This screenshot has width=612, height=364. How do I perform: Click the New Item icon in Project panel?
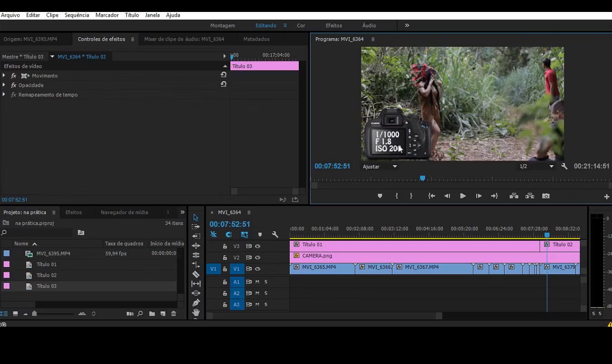point(163,314)
